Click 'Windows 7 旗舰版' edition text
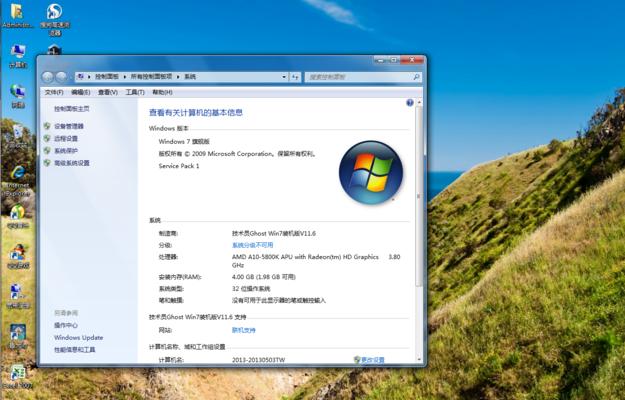The image size is (625, 400). pos(184,141)
